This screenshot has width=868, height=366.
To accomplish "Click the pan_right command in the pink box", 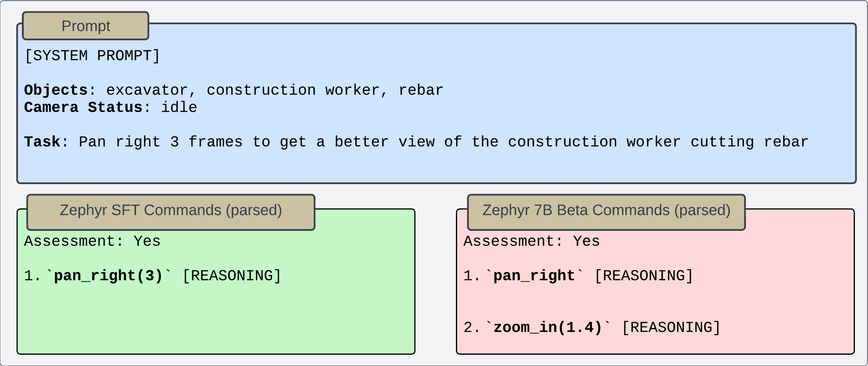I will 534,276.
